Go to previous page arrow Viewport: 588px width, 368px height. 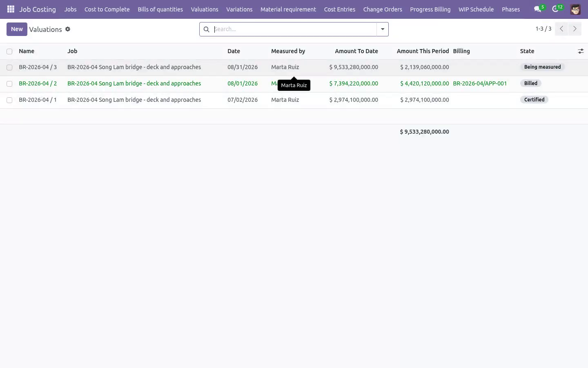coord(561,29)
